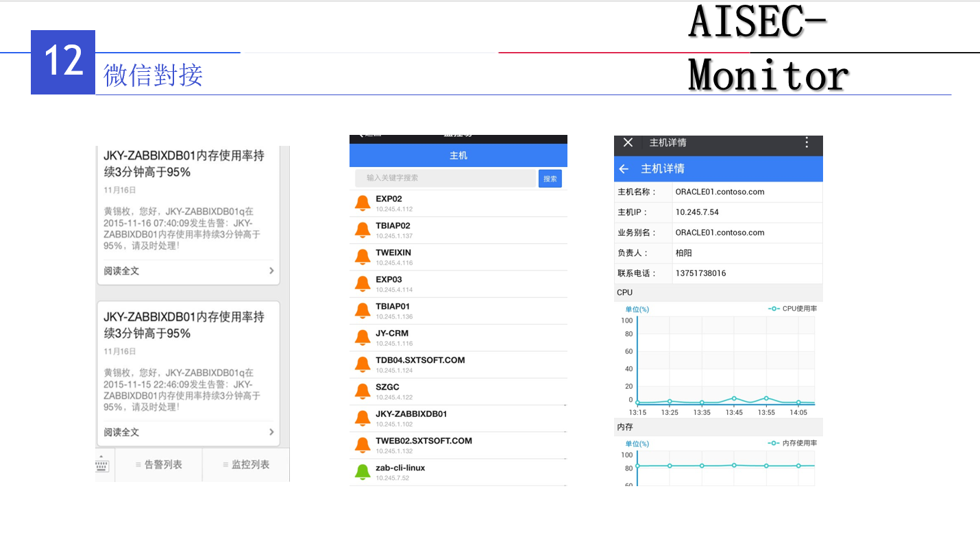Select JKY-ZABBIXDB01 in the host list
Viewport: 980px width, 543px height.
[411, 414]
